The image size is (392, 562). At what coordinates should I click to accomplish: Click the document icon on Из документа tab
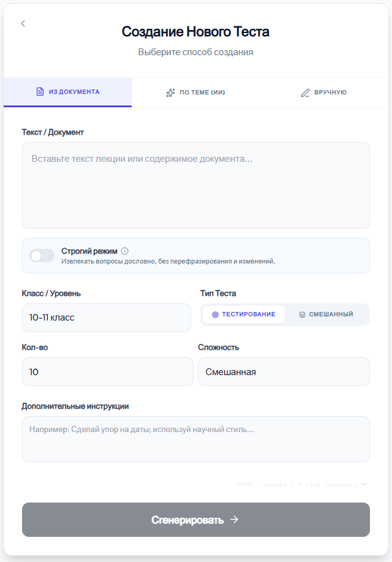(40, 92)
